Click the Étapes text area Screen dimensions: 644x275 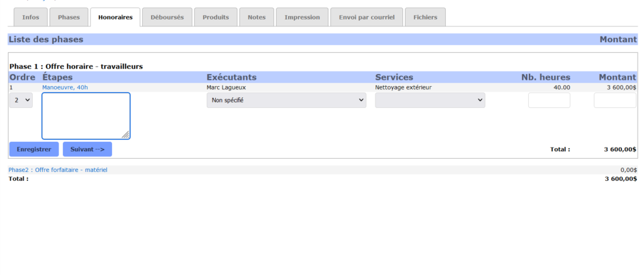[x=86, y=116]
